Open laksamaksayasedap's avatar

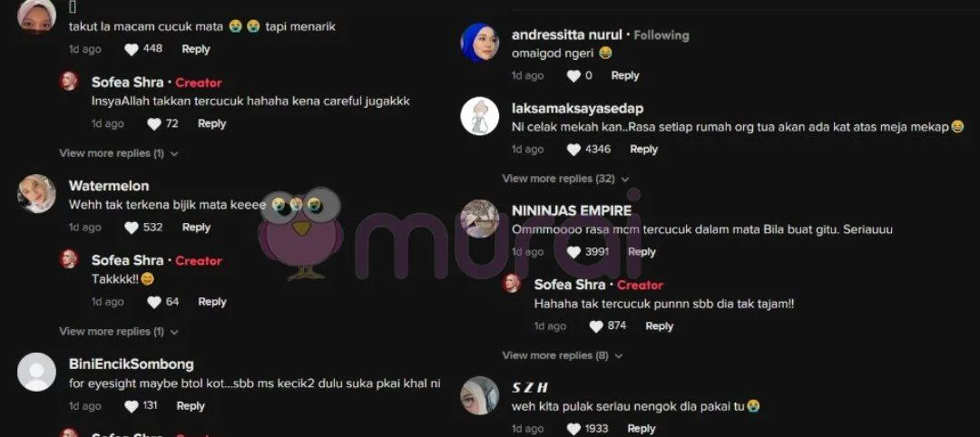(479, 116)
